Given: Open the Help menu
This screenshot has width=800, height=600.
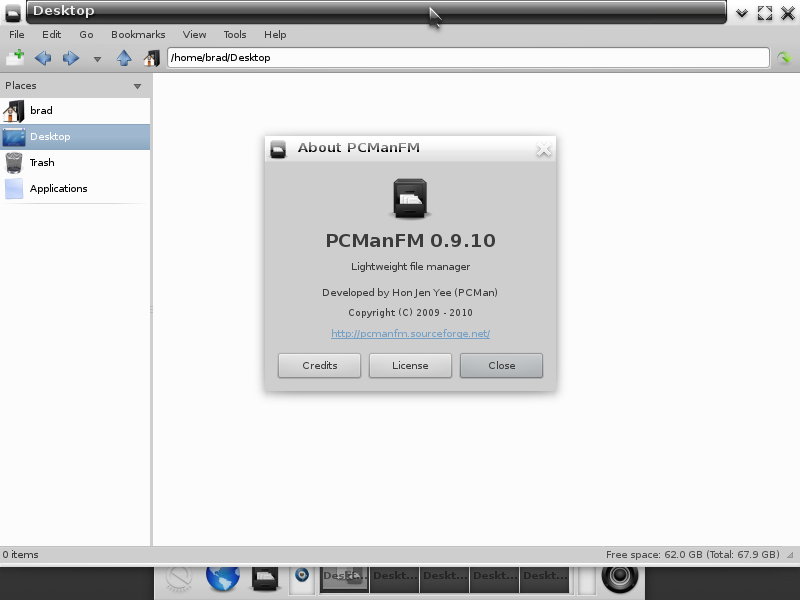Looking at the screenshot, I should click(275, 34).
